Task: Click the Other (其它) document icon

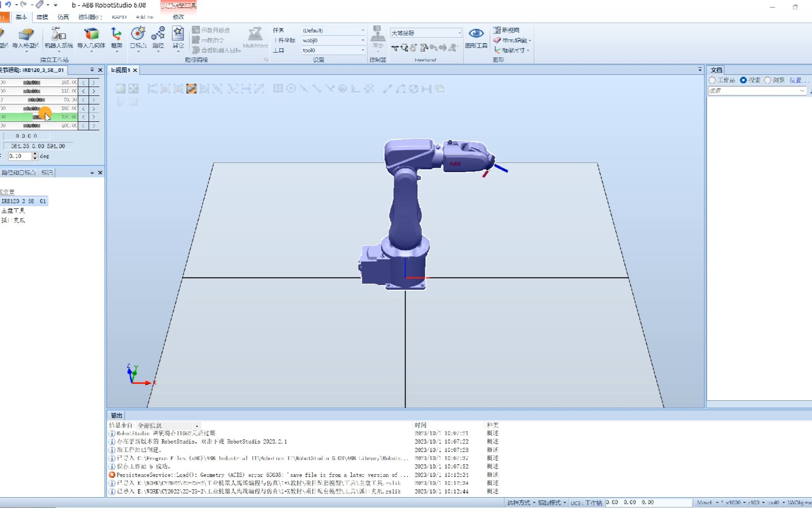Action: tap(178, 34)
